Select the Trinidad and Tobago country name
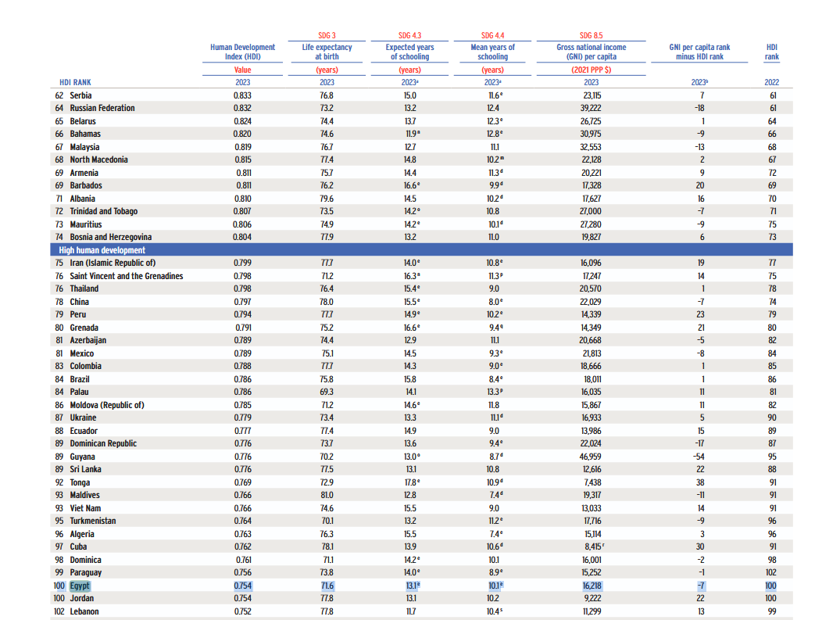Screen dimensions: 840x620 pyautogui.click(x=103, y=211)
